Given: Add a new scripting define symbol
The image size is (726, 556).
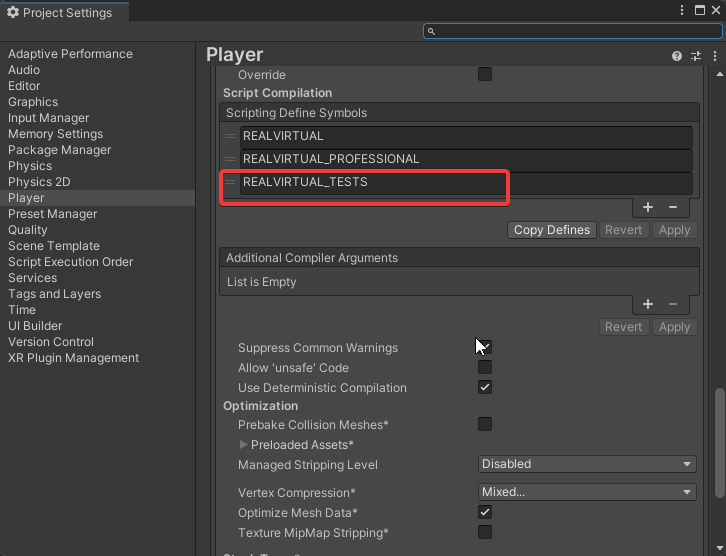Looking at the screenshot, I should pyautogui.click(x=648, y=207).
